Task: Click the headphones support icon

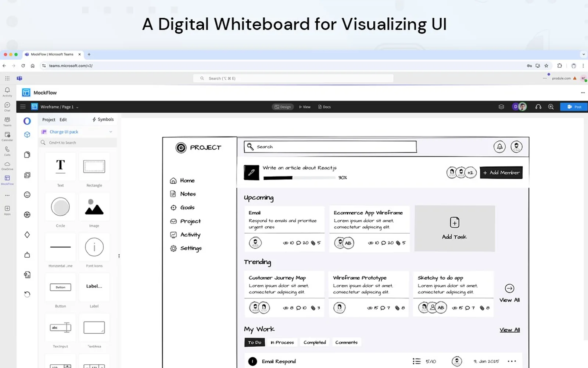Action: 538,107
